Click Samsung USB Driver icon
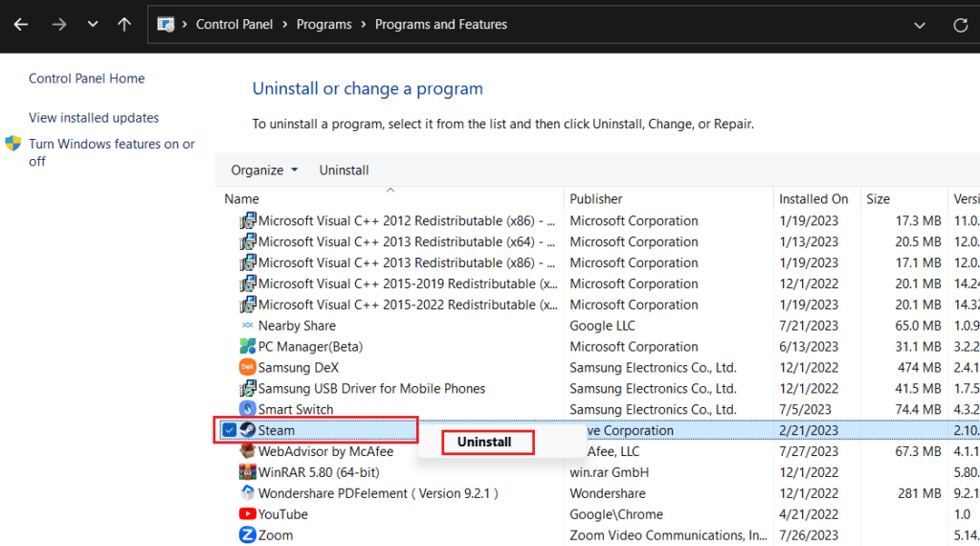This screenshot has height=546, width=980. pos(248,388)
